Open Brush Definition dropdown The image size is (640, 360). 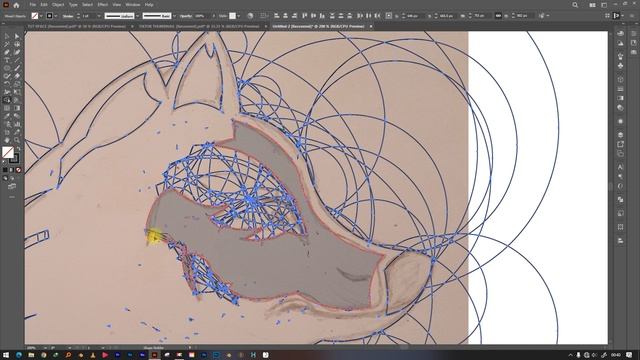(174, 16)
